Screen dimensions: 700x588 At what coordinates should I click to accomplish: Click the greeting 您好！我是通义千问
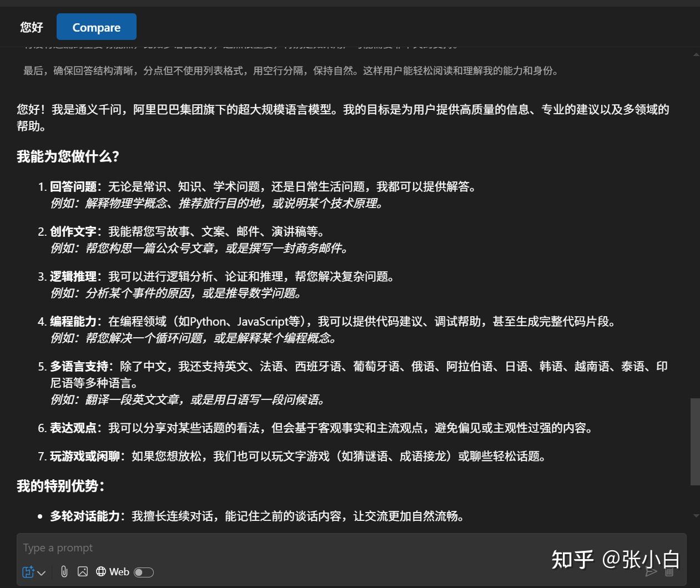coord(343,118)
